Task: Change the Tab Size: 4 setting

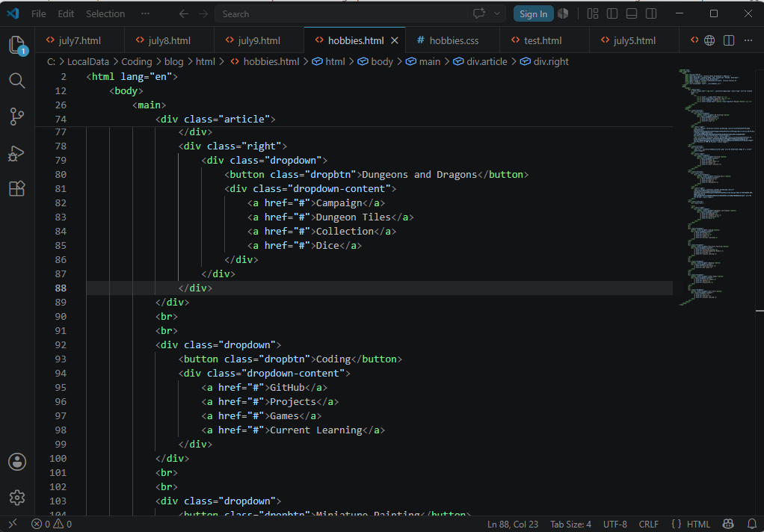Action: (570, 525)
